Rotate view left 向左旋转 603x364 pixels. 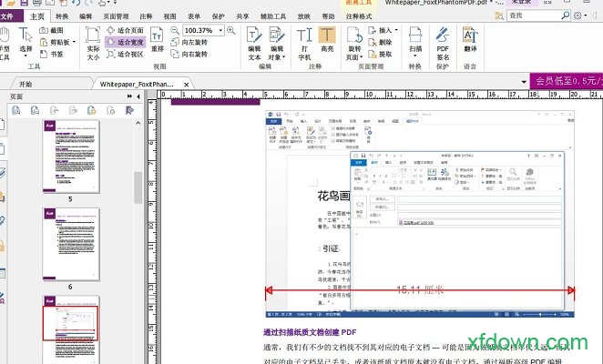tap(189, 42)
